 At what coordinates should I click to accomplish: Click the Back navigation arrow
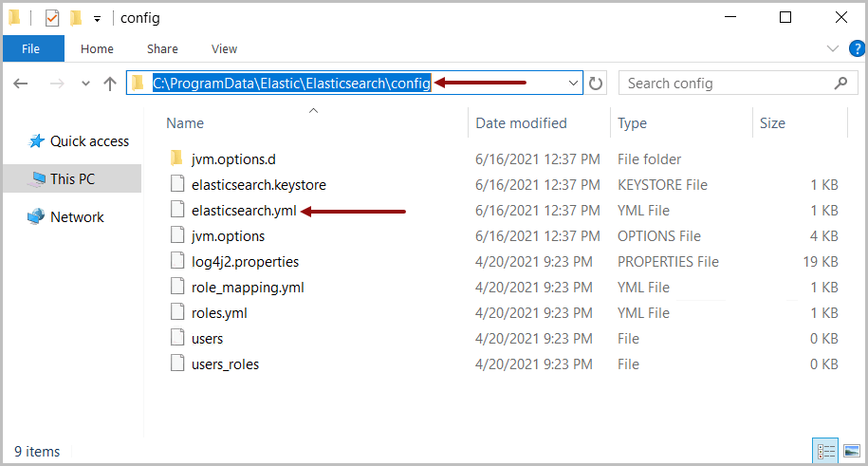pyautogui.click(x=21, y=84)
